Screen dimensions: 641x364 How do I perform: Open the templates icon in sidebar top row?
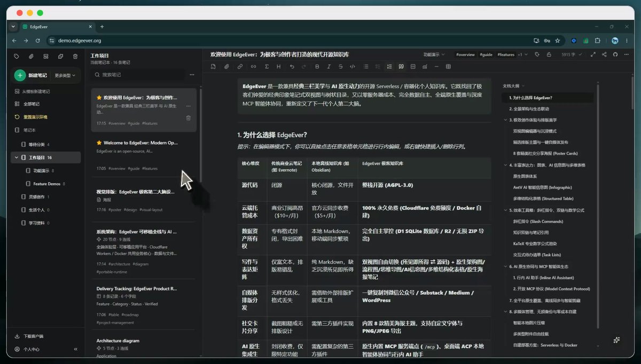pos(46,56)
